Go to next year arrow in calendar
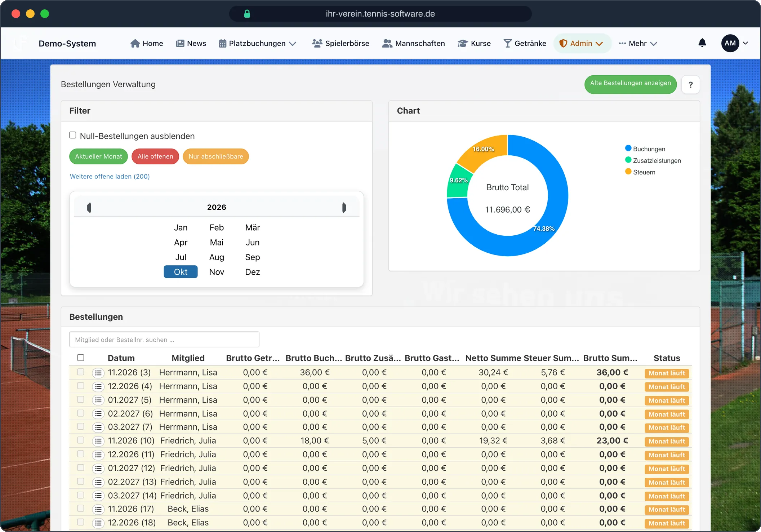 pos(344,208)
